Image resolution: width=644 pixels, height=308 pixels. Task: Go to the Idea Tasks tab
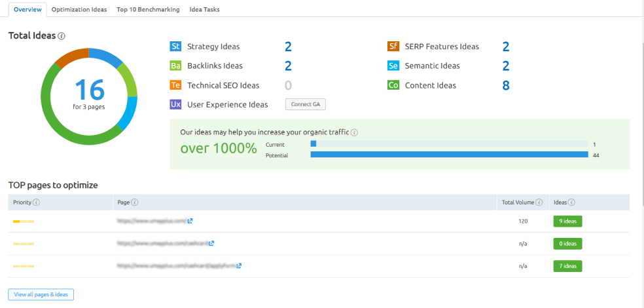click(204, 10)
